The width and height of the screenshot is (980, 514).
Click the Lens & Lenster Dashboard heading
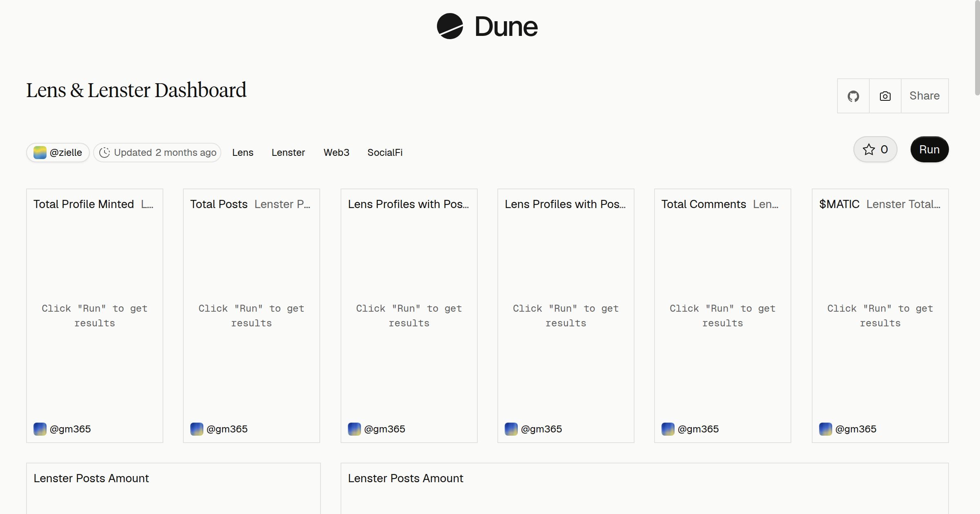tap(136, 90)
